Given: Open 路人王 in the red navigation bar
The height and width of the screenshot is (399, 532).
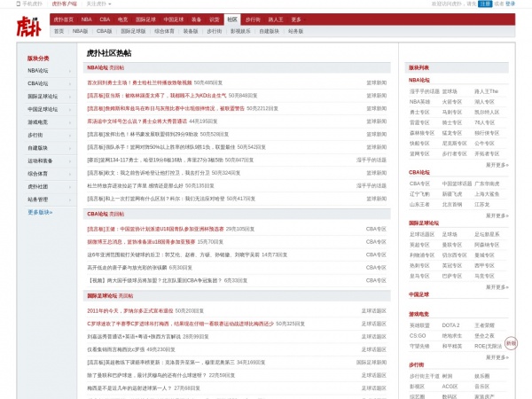Looking at the screenshot, I should [x=276, y=20].
